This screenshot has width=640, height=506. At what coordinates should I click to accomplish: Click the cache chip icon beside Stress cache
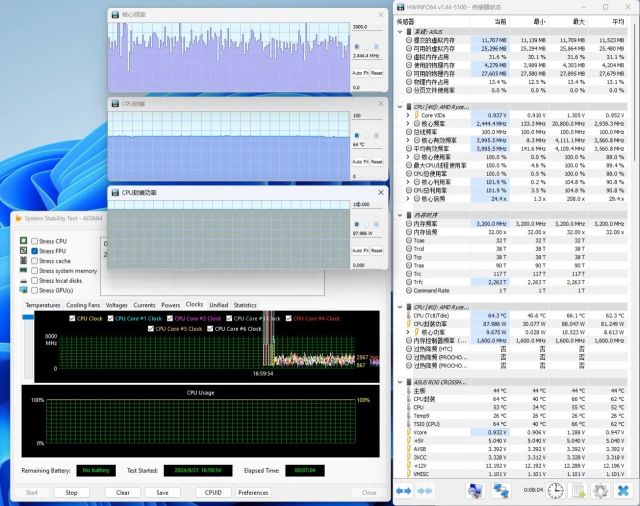pos(24,260)
